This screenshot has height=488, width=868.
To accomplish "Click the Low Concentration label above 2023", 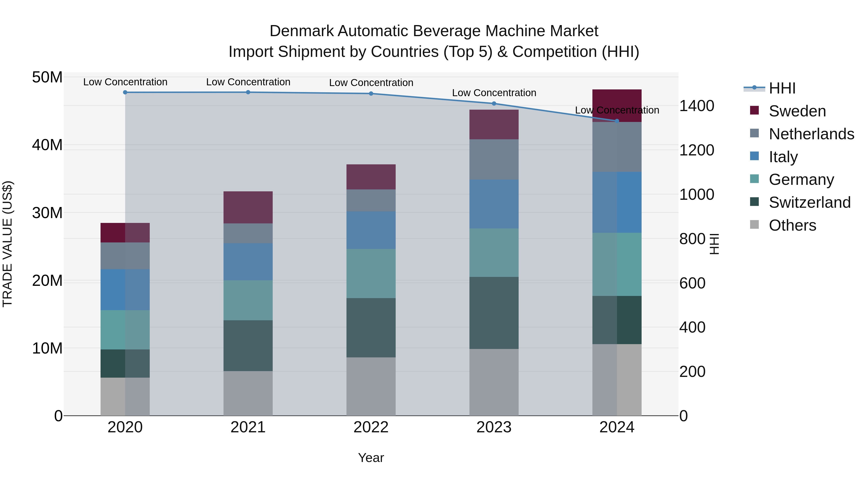I will pyautogui.click(x=494, y=93).
